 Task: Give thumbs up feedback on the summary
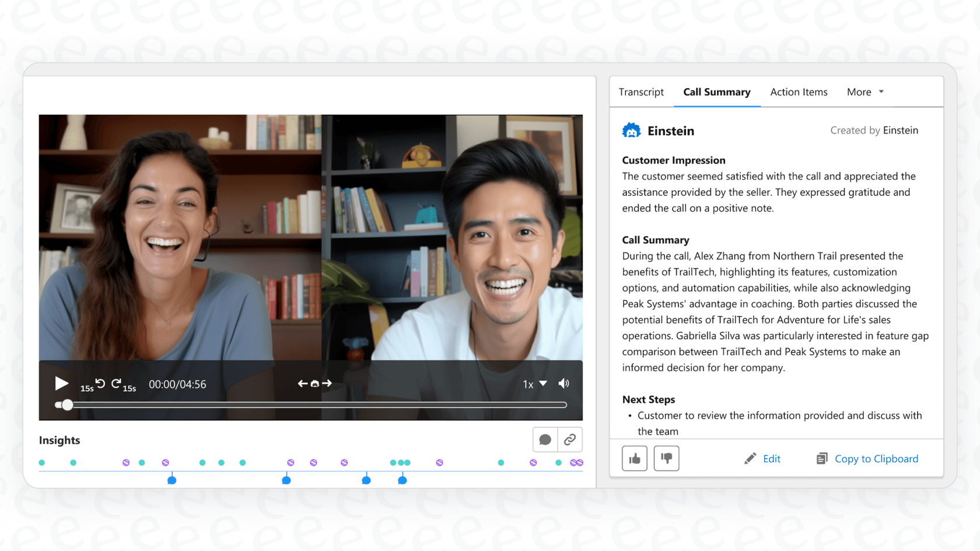[x=634, y=458]
